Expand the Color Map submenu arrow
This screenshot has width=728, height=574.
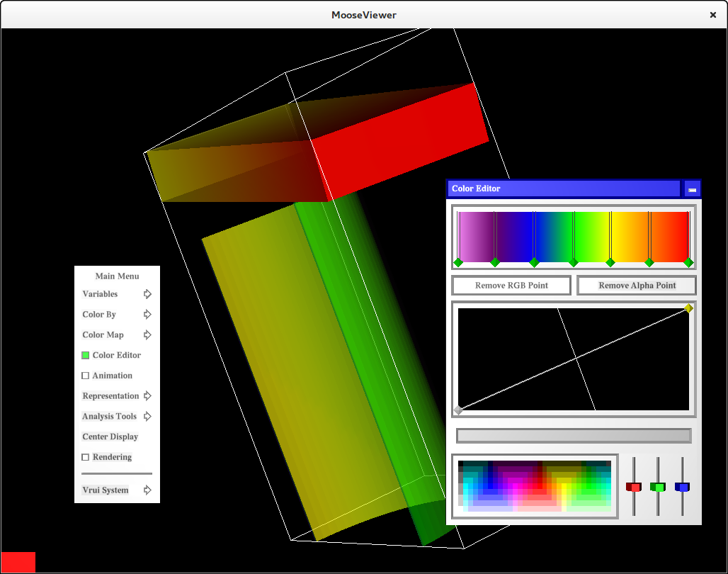click(x=147, y=334)
